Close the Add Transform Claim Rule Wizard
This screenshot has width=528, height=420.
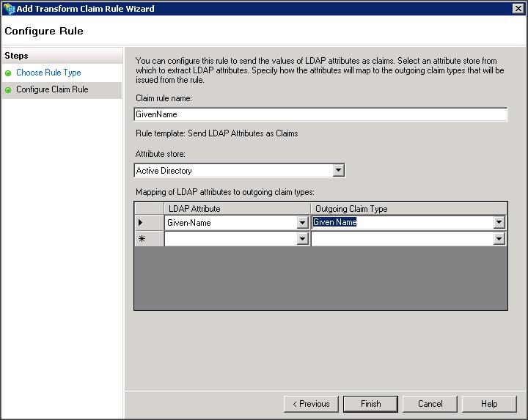[x=518, y=8]
